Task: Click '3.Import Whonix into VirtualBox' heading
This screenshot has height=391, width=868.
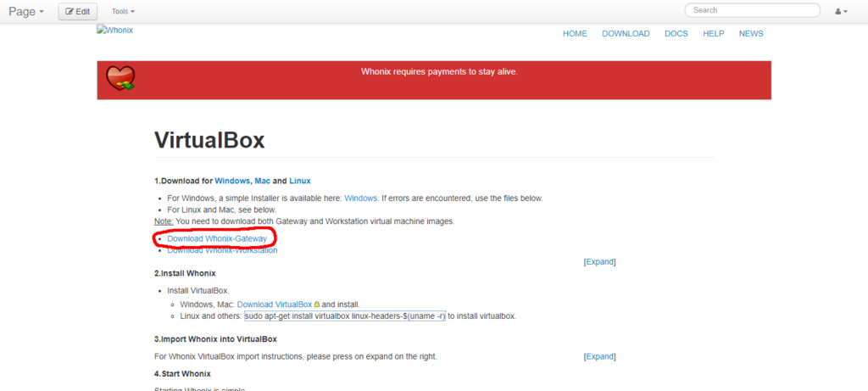Action: click(x=215, y=339)
